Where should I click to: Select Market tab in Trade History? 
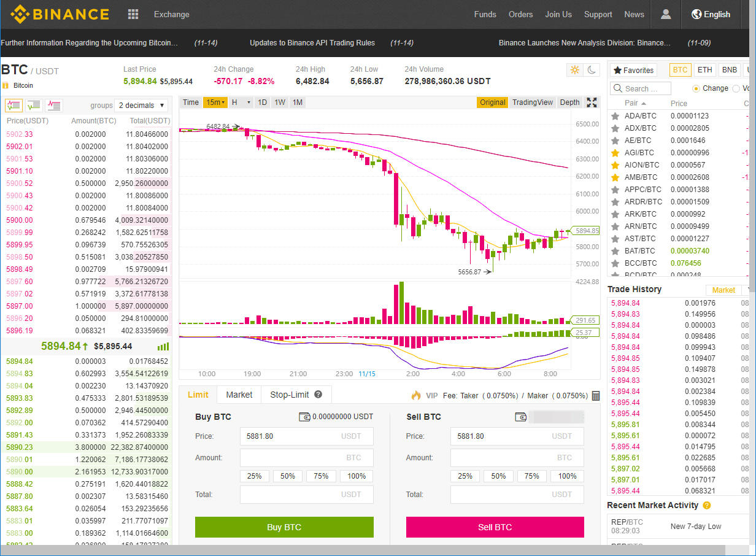tap(723, 290)
